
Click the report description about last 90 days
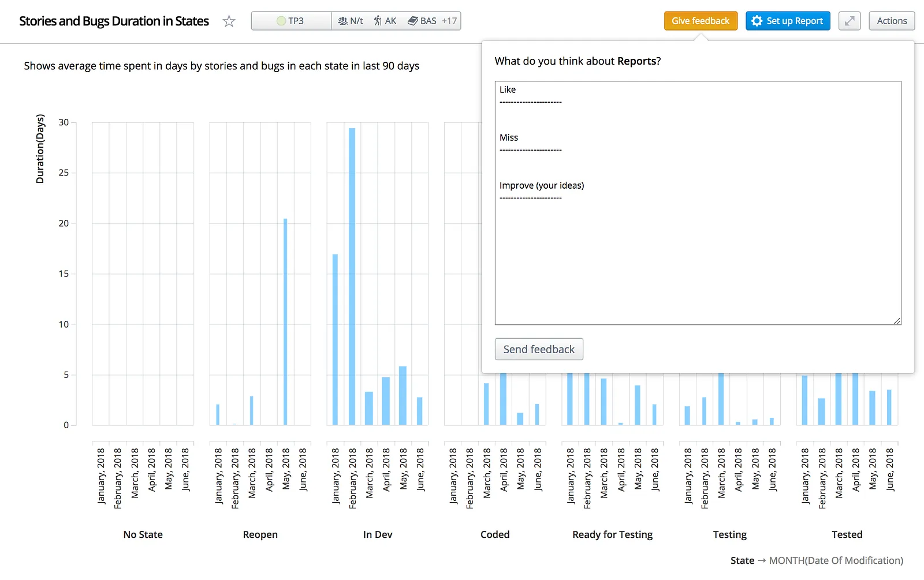pyautogui.click(x=222, y=66)
